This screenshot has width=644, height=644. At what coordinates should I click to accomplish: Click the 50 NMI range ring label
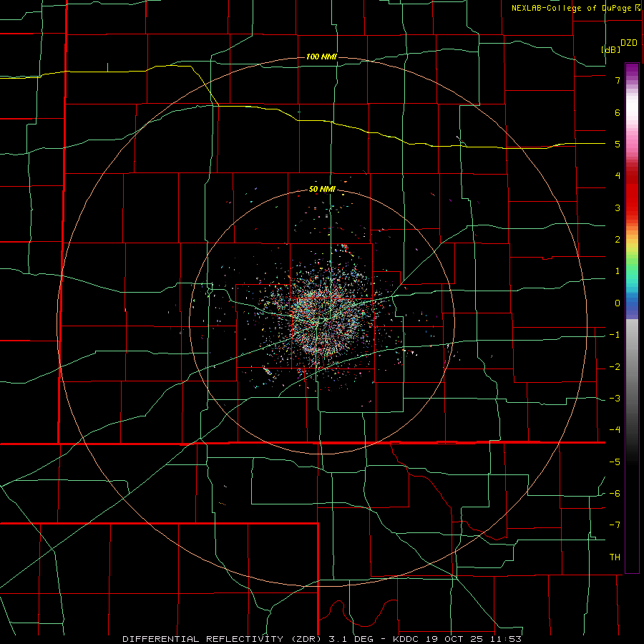tap(322, 190)
